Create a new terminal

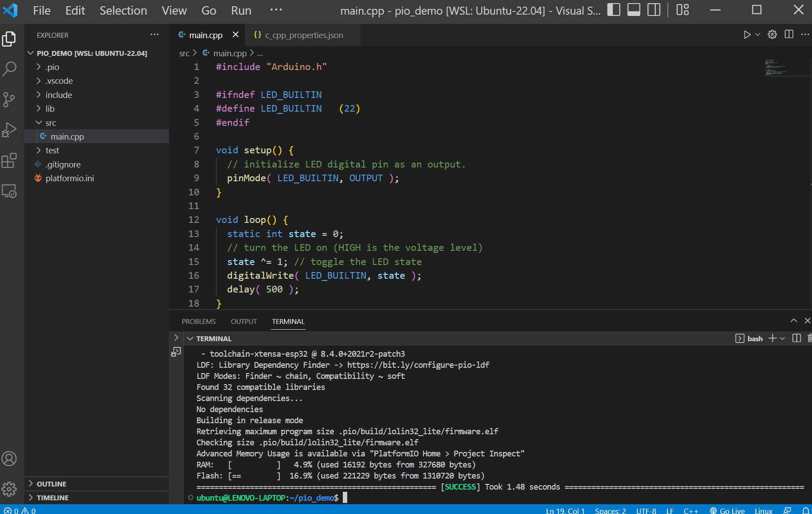(x=772, y=338)
